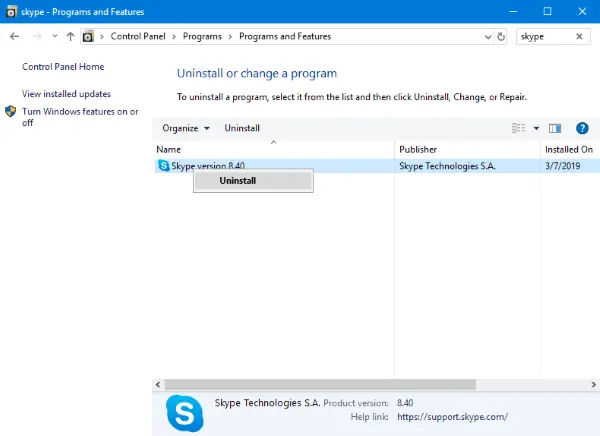Click the Windows features shield icon
Screen dimensions: 600x436
coord(11,111)
